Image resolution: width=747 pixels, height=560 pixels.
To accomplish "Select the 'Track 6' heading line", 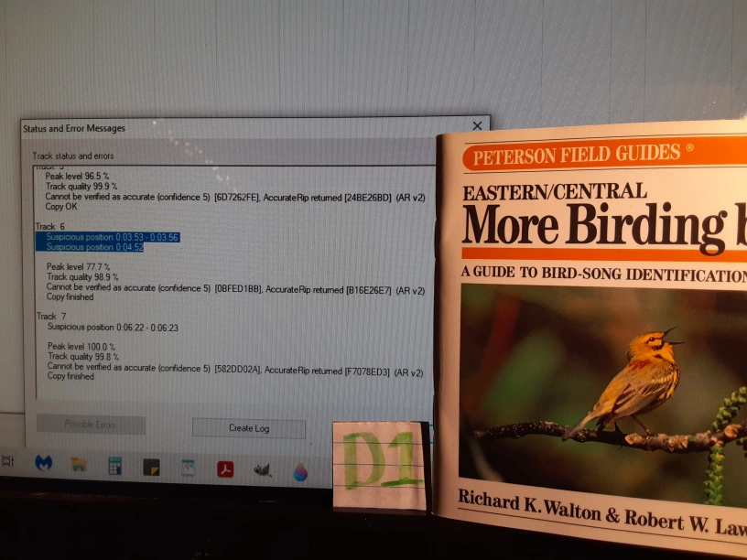I will [50, 226].
